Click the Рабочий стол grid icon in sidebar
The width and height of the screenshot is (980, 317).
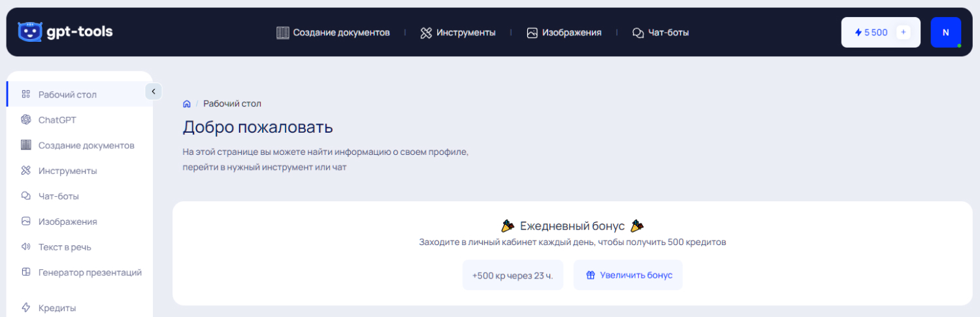point(26,94)
